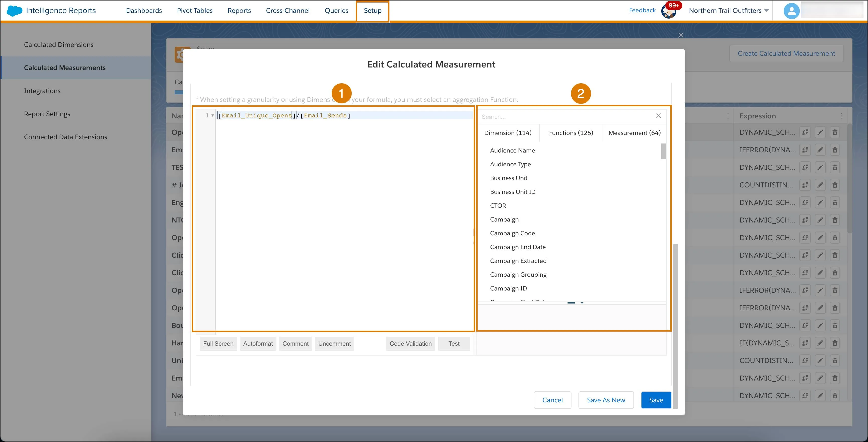Click Save As New button
This screenshot has height=442, width=868.
(x=606, y=400)
